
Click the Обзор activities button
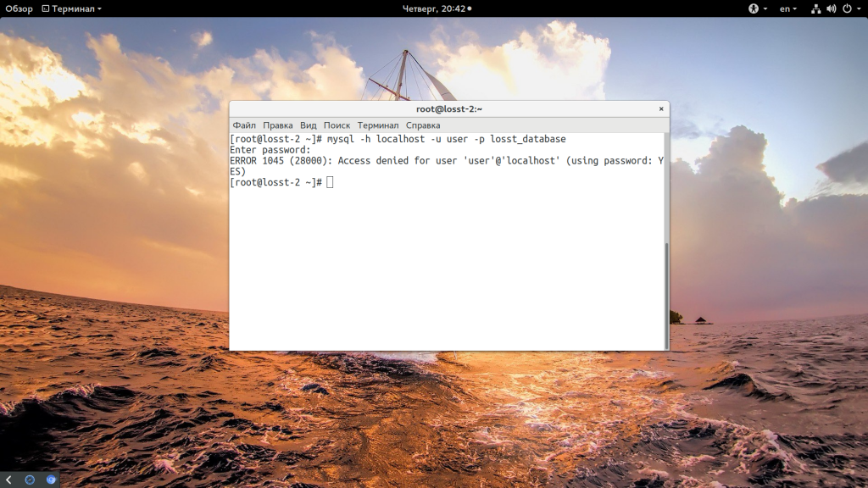[19, 8]
